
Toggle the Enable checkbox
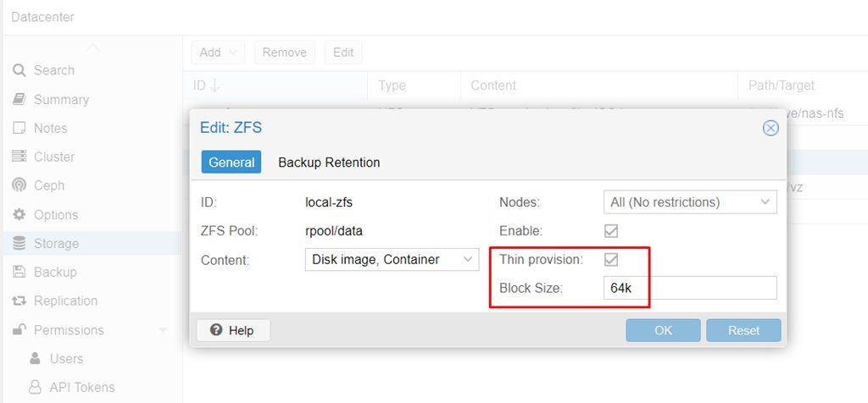(611, 230)
